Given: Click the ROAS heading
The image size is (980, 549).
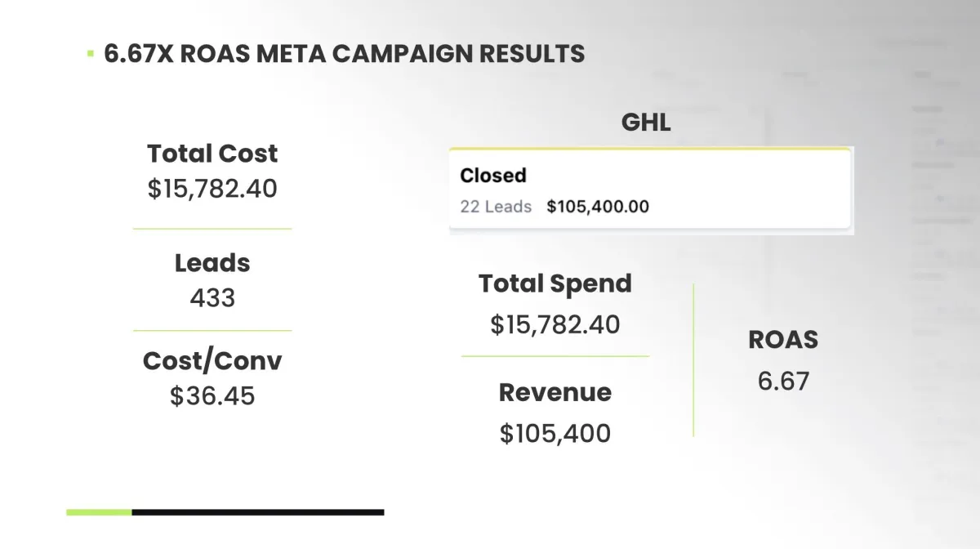Looking at the screenshot, I should point(783,340).
